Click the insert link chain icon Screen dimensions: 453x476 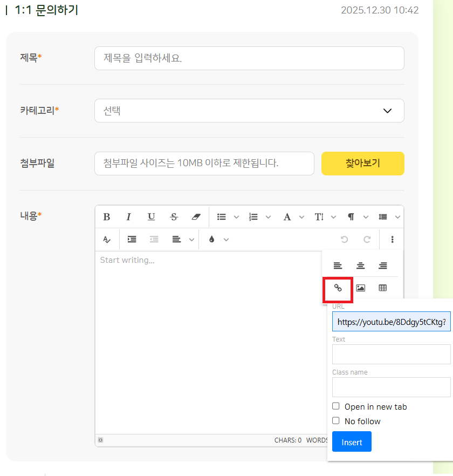point(338,288)
